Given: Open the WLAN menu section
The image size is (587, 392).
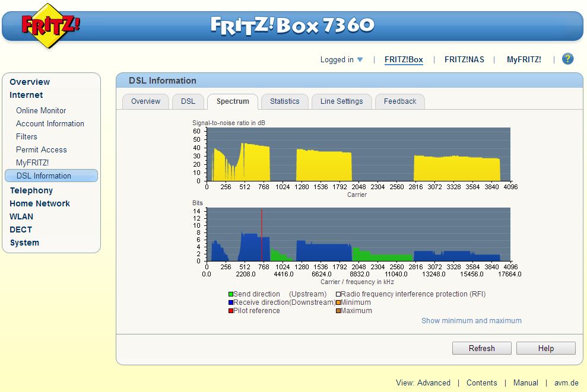Looking at the screenshot, I should (x=21, y=216).
